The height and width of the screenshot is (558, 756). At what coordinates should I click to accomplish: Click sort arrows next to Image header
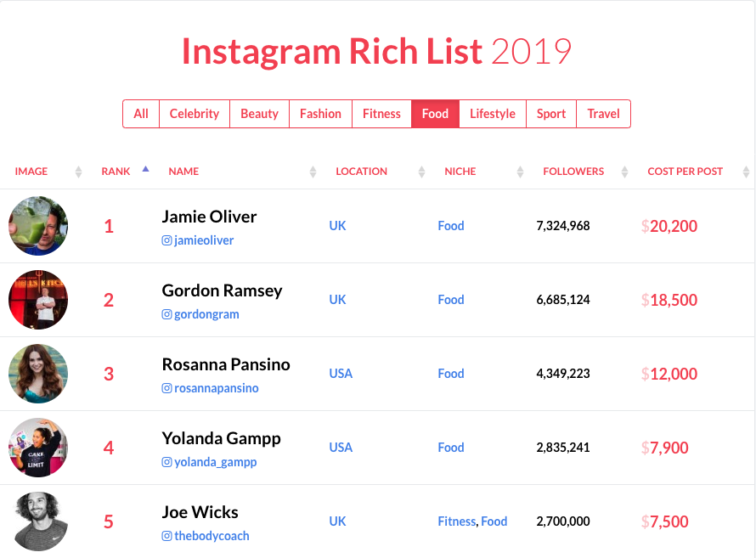(x=79, y=172)
